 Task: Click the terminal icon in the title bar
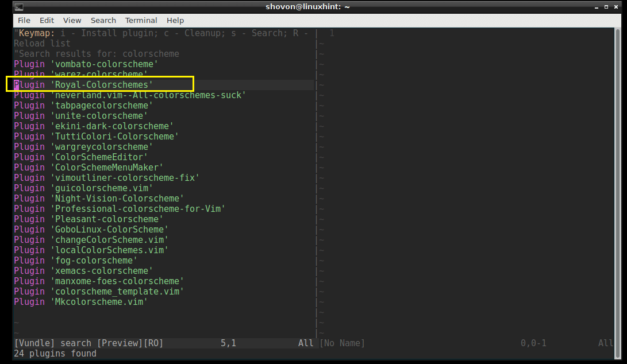19,7
